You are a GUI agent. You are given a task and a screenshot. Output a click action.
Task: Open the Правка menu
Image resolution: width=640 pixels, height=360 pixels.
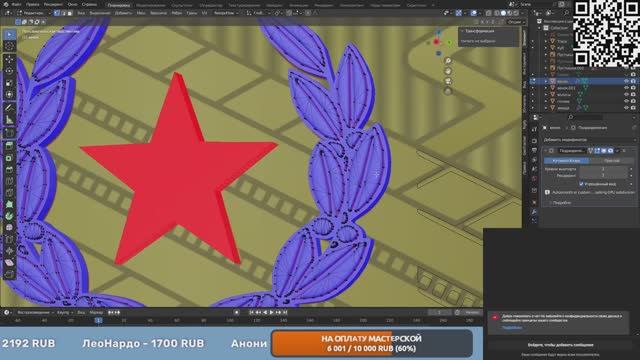click(32, 4)
